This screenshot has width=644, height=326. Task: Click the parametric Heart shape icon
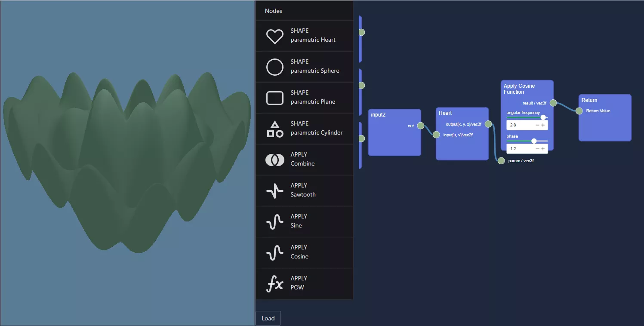point(274,36)
